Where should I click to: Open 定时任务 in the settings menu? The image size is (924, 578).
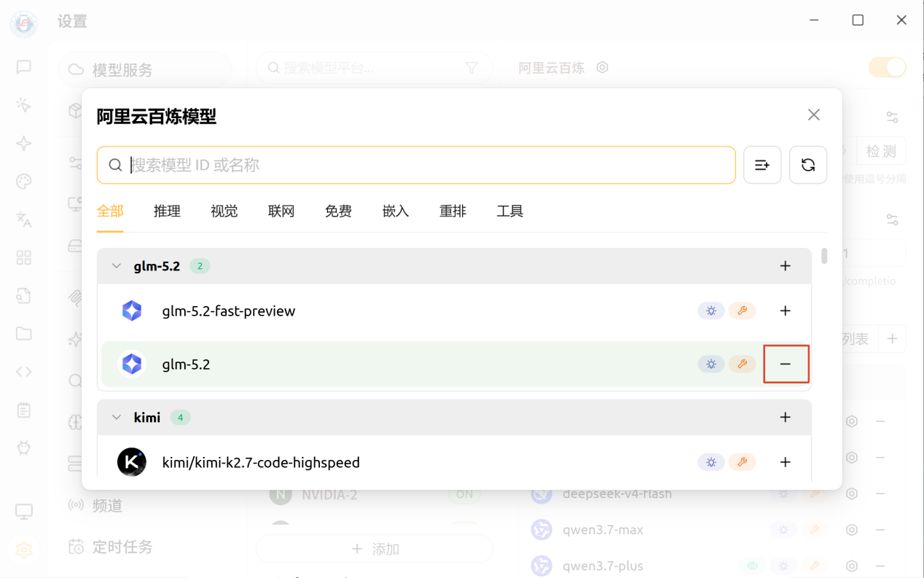coord(122,547)
